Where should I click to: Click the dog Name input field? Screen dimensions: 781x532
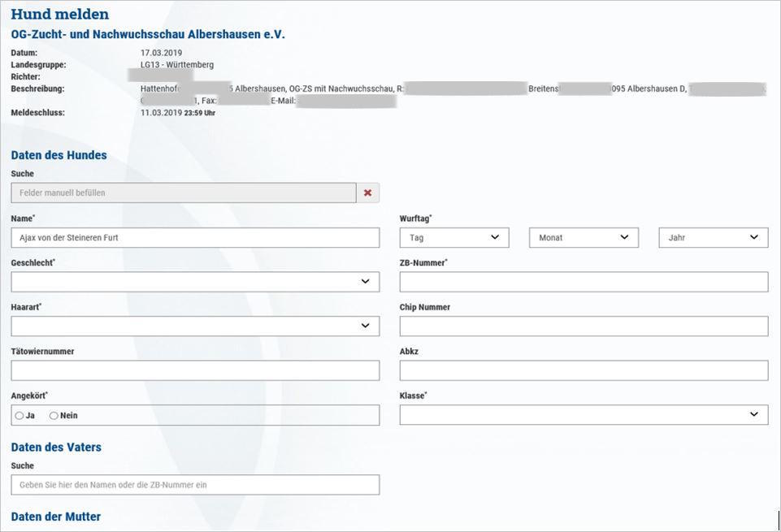click(195, 238)
